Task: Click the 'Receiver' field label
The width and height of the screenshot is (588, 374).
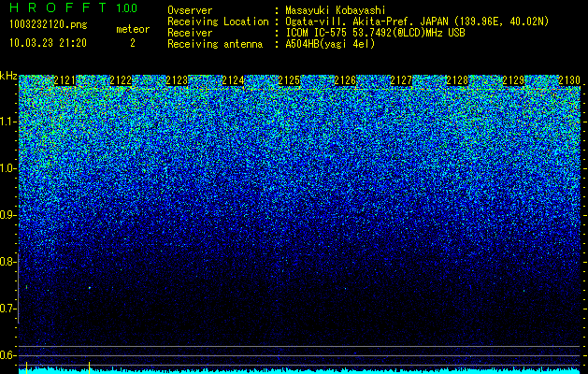Action: click(x=190, y=33)
